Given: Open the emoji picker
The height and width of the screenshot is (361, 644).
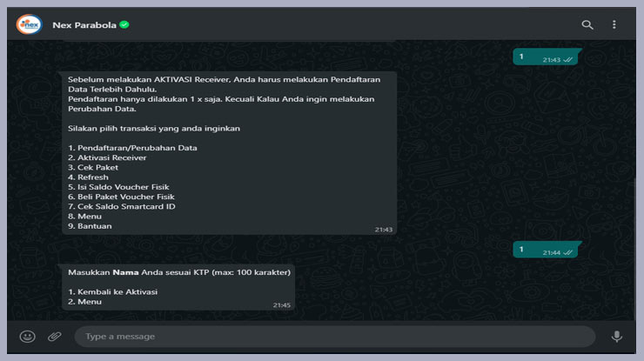Looking at the screenshot, I should [x=28, y=337].
